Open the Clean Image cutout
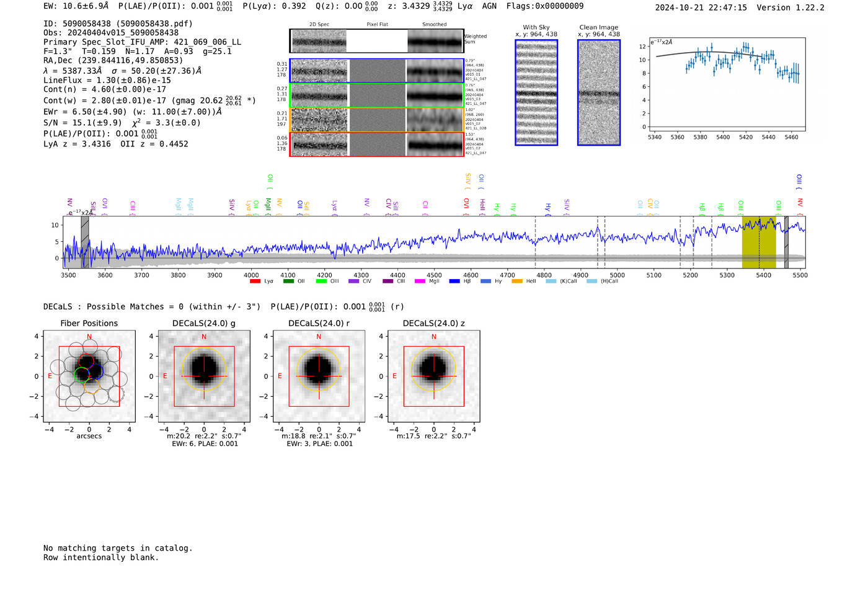 599,92
